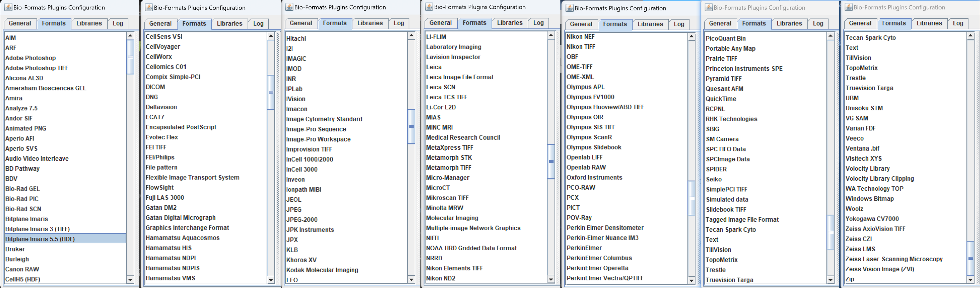Click the scrollbar thumb in the Nikon NEF list

click(x=692, y=198)
